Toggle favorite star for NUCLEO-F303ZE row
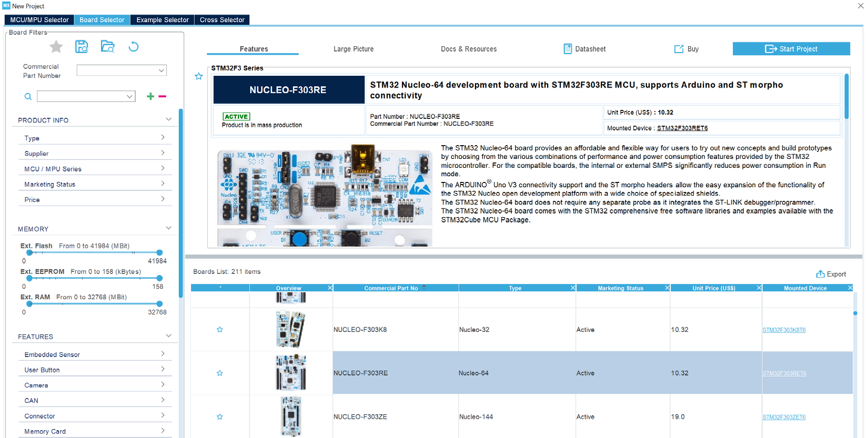The image size is (868, 438). (x=220, y=417)
